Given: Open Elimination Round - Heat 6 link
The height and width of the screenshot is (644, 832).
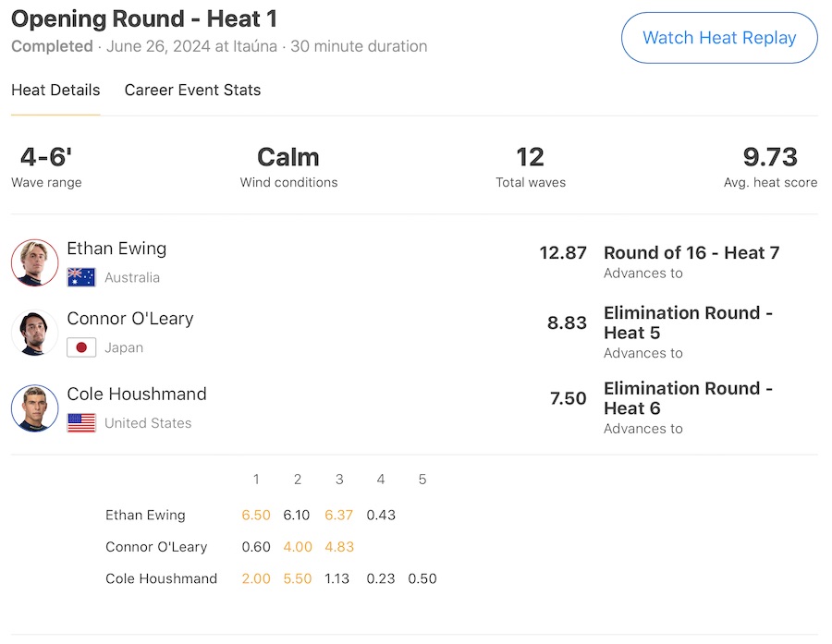Looking at the screenshot, I should click(688, 398).
